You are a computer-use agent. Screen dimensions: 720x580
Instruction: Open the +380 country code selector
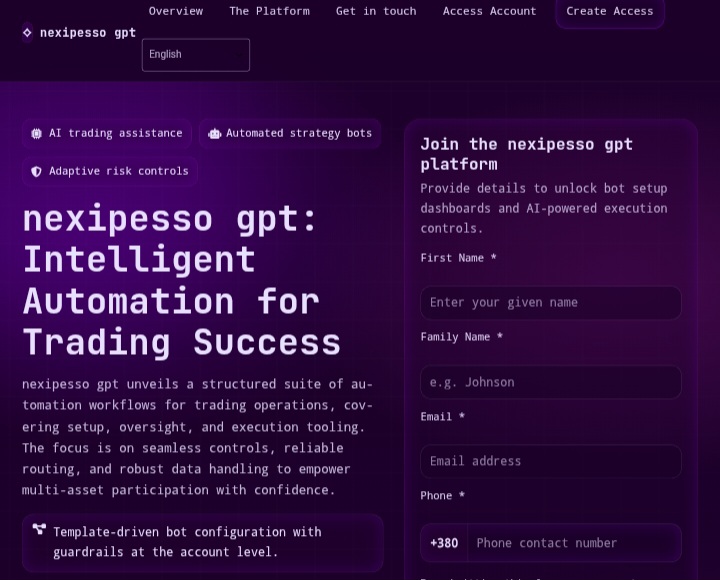click(444, 543)
